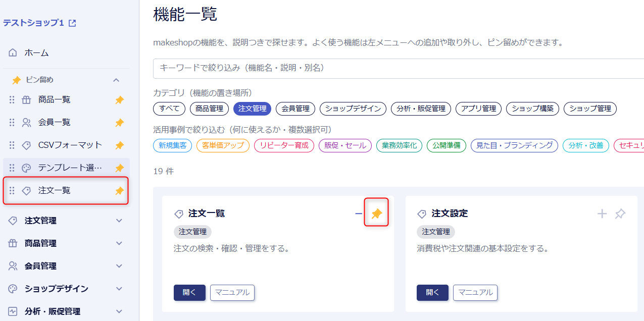644x321 pixels.
Task: Open 注文一覧 with the 開く button
Action: click(x=189, y=293)
